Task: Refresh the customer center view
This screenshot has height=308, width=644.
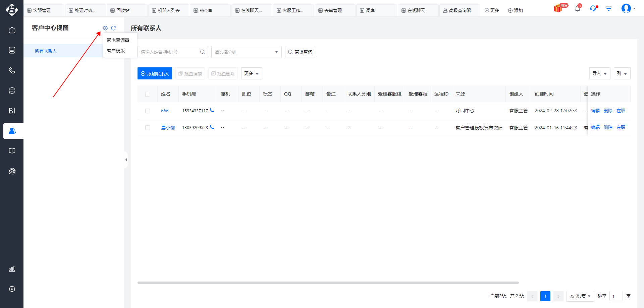Action: pos(113,28)
